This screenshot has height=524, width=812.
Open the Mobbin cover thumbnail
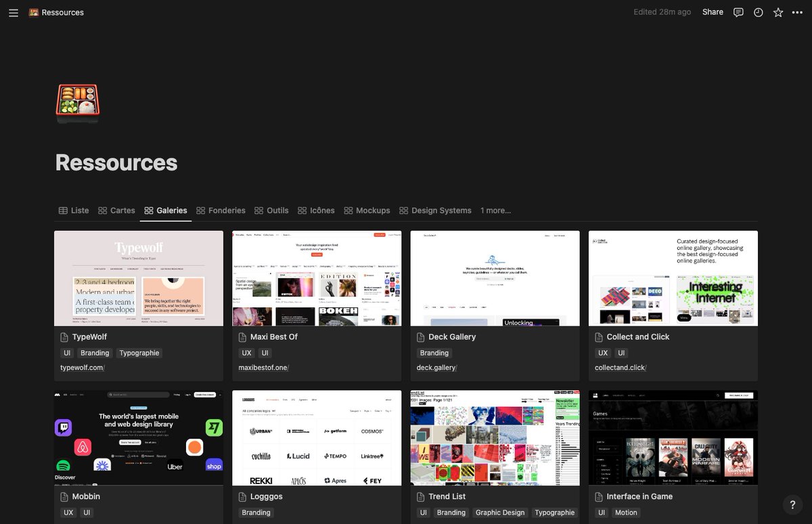pos(139,438)
